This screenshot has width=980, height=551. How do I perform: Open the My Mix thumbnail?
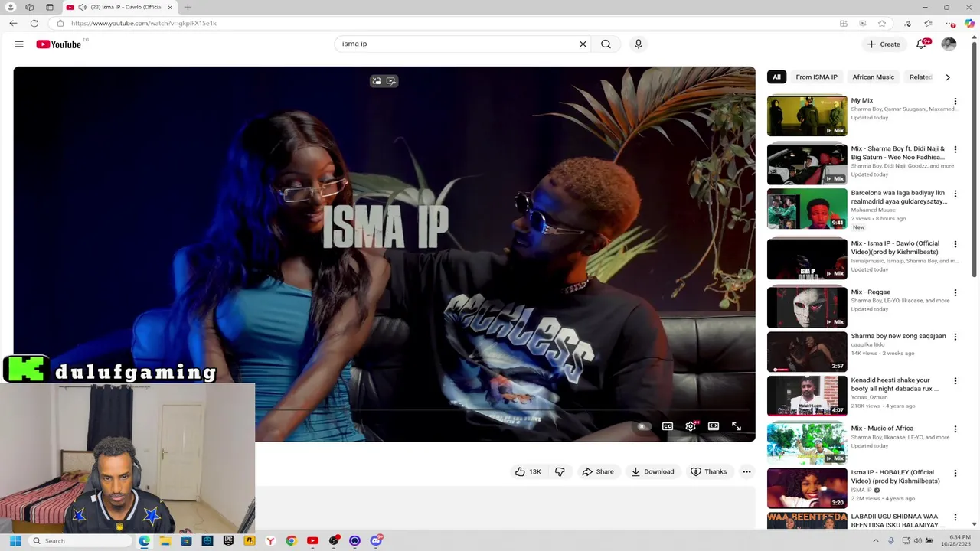click(807, 115)
